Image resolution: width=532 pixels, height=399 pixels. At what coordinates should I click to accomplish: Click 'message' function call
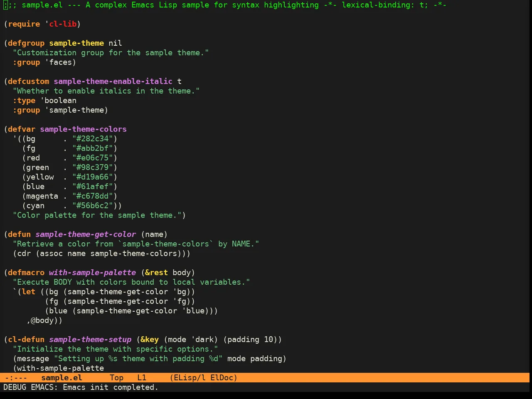(x=33, y=359)
